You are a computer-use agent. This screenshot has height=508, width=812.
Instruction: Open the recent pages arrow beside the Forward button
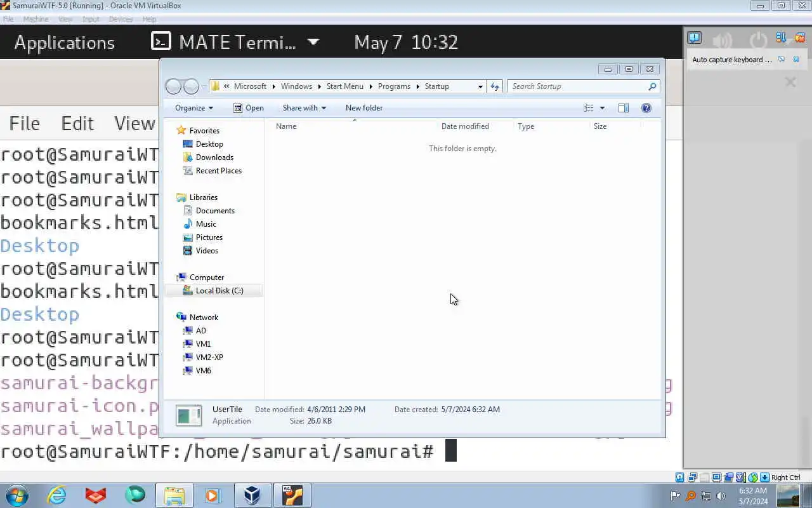pos(204,87)
